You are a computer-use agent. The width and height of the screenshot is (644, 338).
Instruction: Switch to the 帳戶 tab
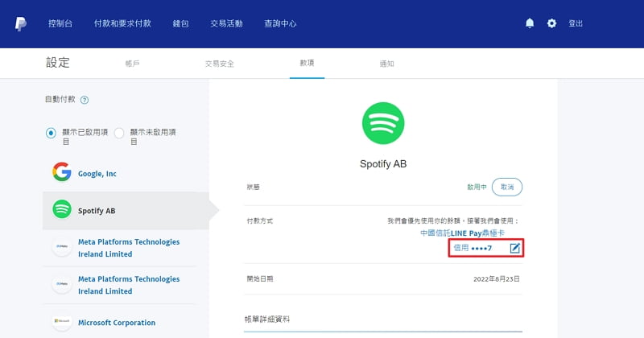pos(132,64)
